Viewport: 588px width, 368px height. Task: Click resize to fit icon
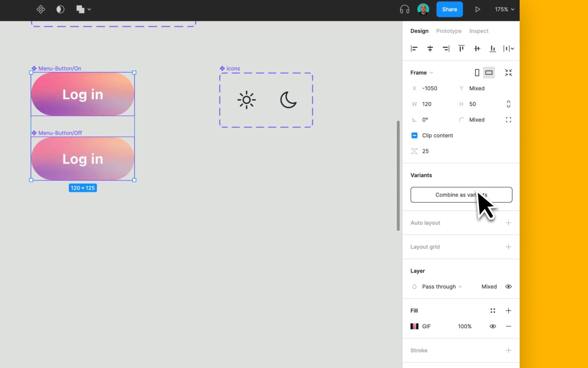pyautogui.click(x=508, y=72)
